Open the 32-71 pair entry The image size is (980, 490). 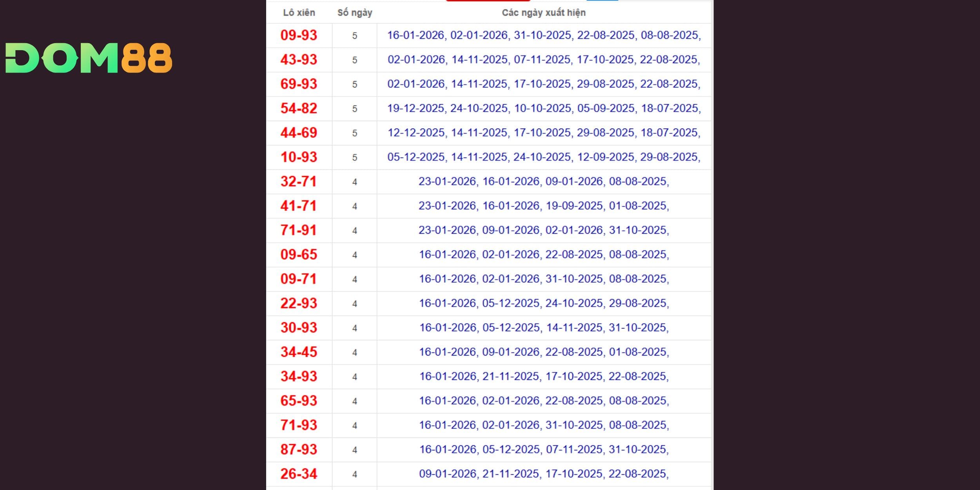(x=299, y=181)
